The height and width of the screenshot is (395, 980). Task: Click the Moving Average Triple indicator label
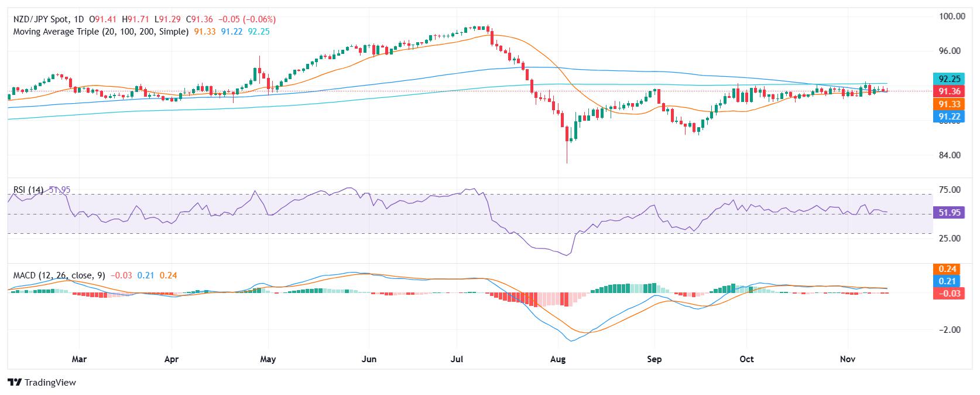tap(101, 31)
